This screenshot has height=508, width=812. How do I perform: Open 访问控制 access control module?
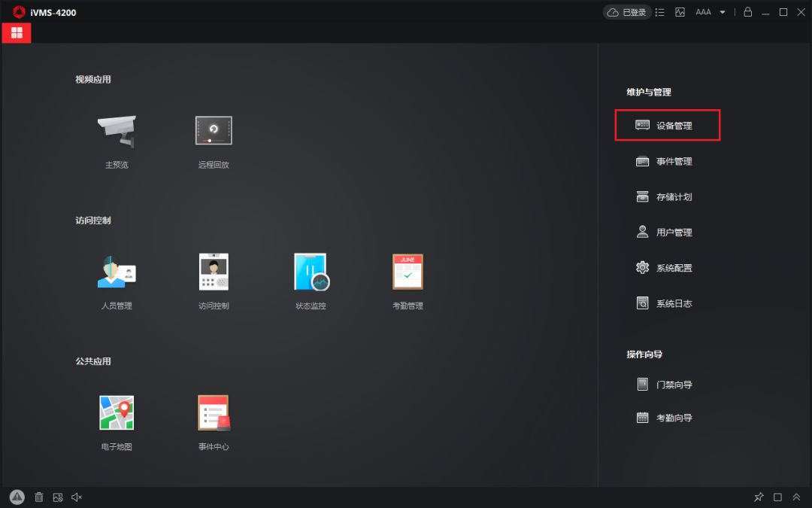click(x=214, y=272)
